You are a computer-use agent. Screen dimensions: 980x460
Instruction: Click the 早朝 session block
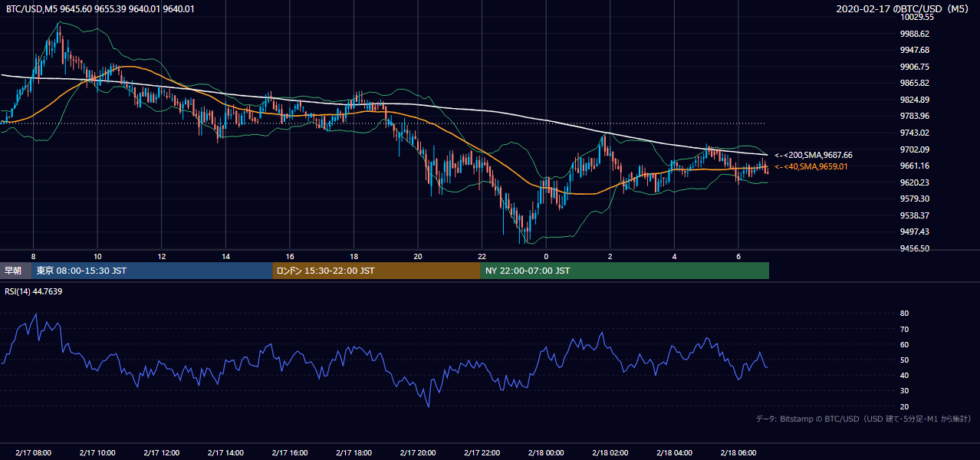click(15, 271)
